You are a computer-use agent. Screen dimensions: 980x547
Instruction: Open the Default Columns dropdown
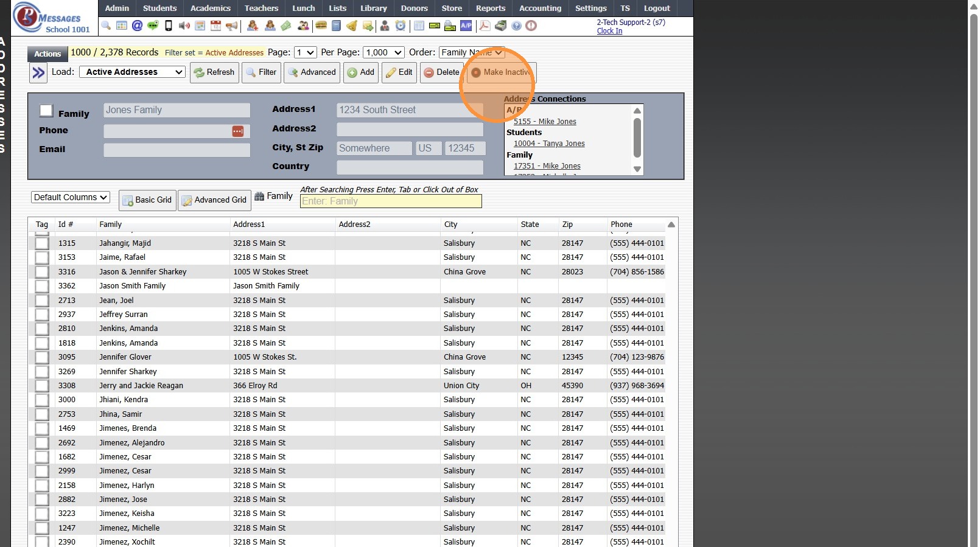point(71,197)
